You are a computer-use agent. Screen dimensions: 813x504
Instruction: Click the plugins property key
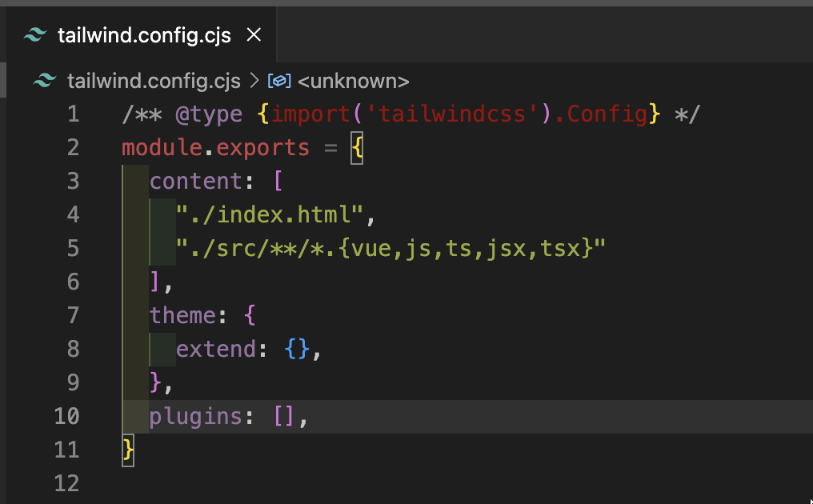point(195,417)
